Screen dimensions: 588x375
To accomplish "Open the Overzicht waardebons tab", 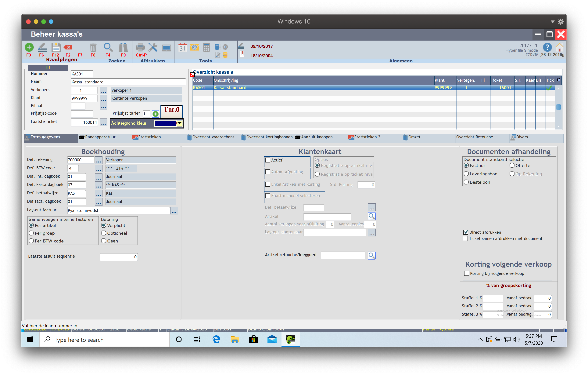I will 213,137.
